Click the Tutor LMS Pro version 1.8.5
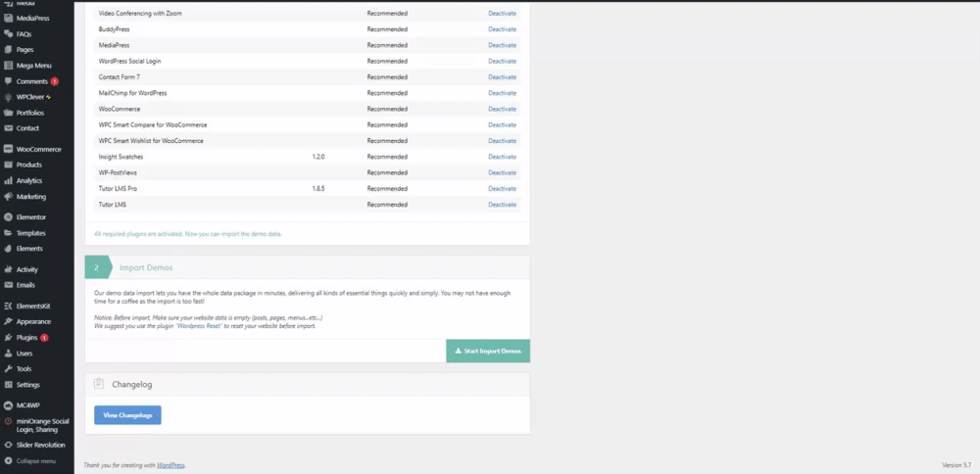This screenshot has height=474, width=980. point(318,189)
